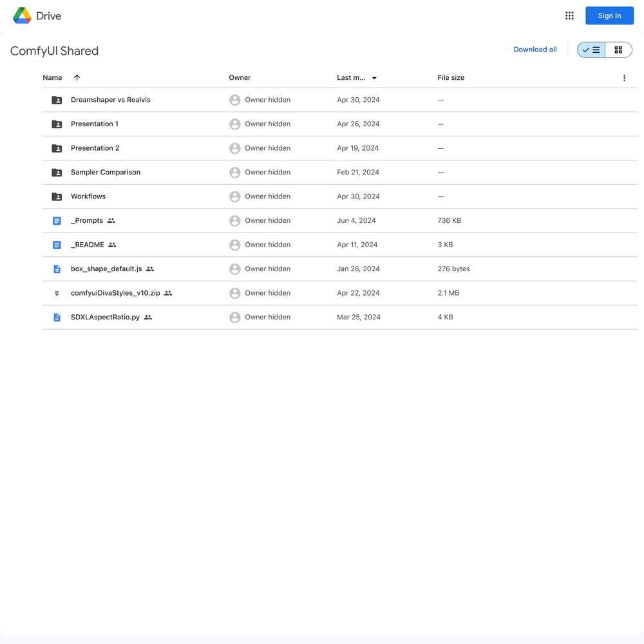Click the Google Drive logo
This screenshot has width=644, height=644.
(x=22, y=15)
